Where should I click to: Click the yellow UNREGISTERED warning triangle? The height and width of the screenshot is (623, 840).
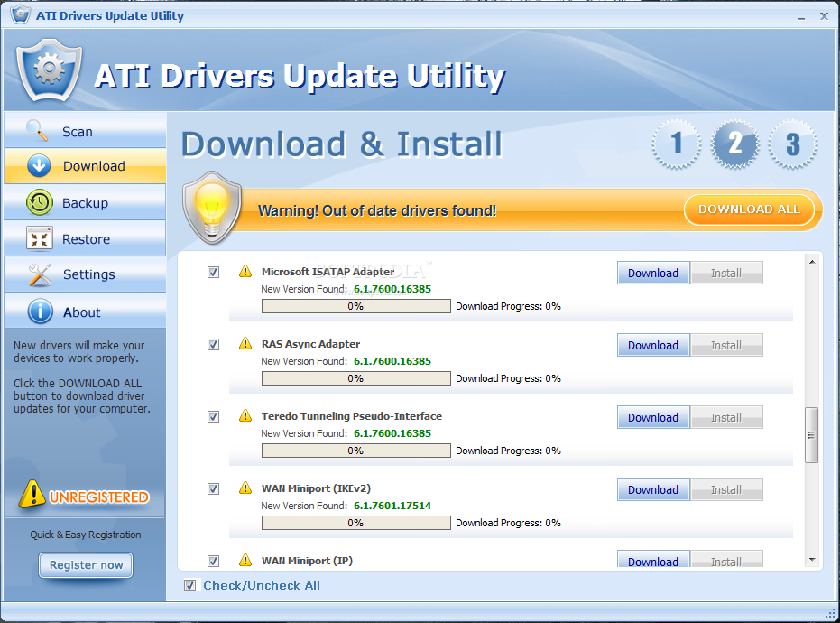tap(32, 494)
